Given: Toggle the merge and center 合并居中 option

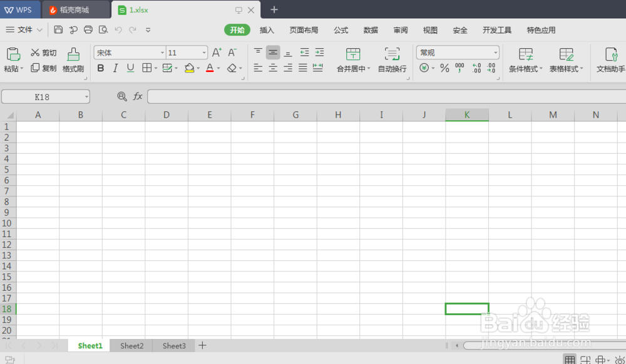Looking at the screenshot, I should [x=353, y=61].
